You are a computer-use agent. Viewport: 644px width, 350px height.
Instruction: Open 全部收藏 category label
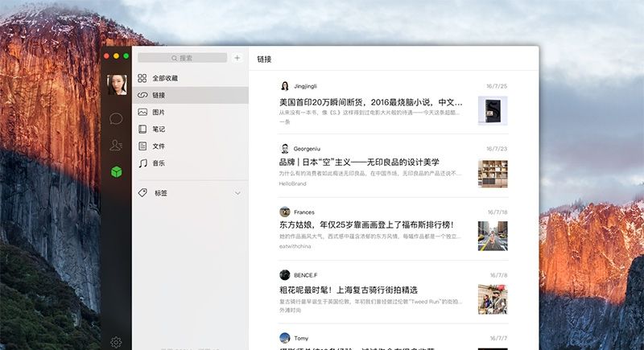(x=165, y=78)
